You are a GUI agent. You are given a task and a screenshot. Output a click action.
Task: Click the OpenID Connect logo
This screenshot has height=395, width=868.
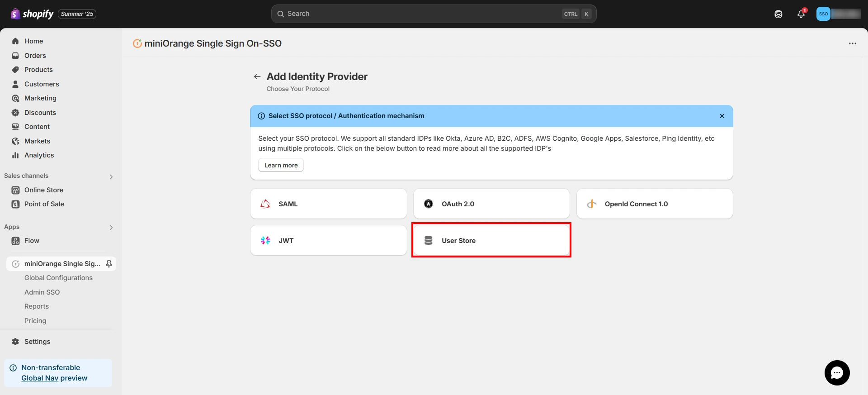click(592, 204)
